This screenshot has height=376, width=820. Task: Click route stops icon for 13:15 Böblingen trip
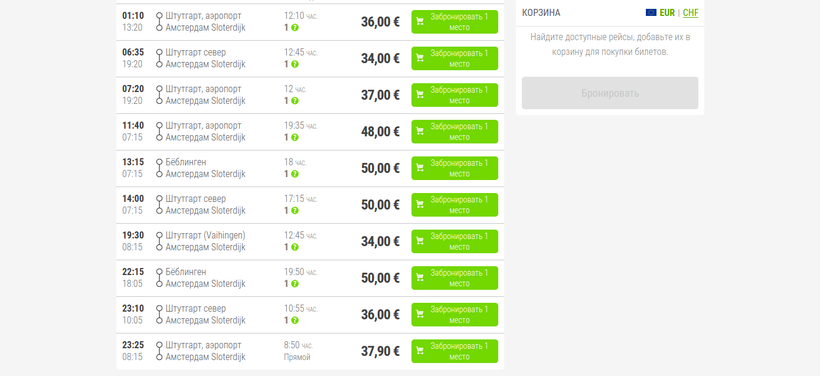tap(159, 168)
